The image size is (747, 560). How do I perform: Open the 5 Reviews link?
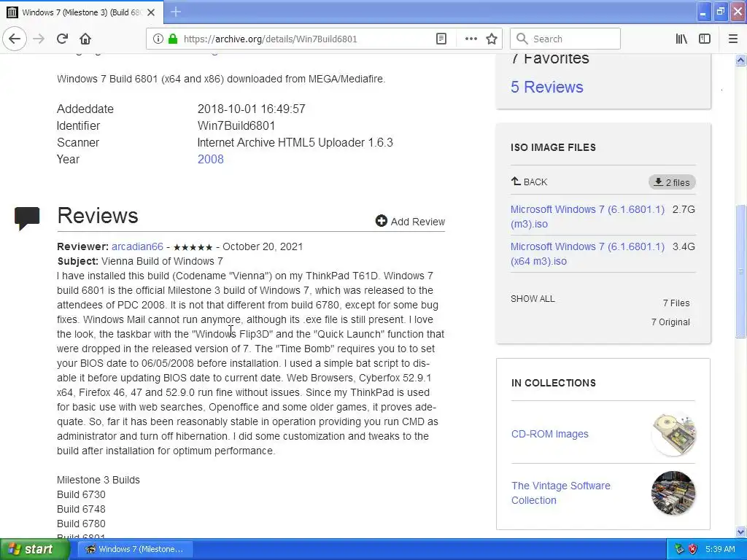point(547,87)
